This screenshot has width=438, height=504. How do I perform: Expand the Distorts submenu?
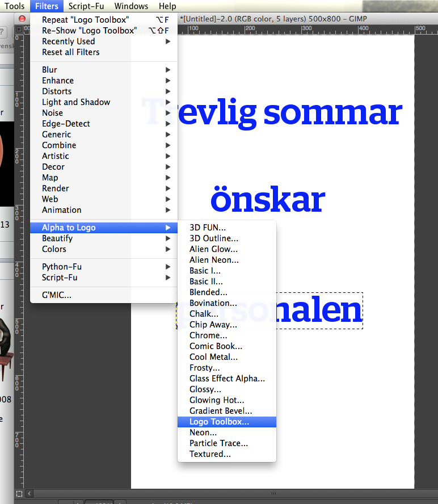(104, 91)
